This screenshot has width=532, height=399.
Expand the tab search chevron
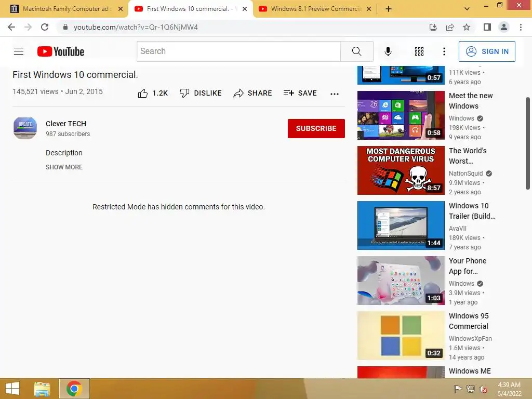coord(467,9)
